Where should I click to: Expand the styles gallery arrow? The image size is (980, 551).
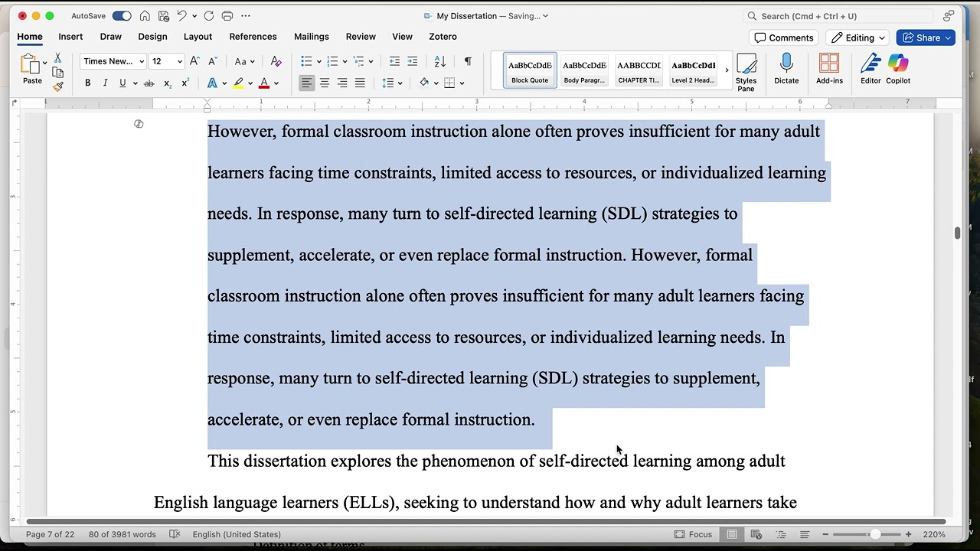(727, 70)
